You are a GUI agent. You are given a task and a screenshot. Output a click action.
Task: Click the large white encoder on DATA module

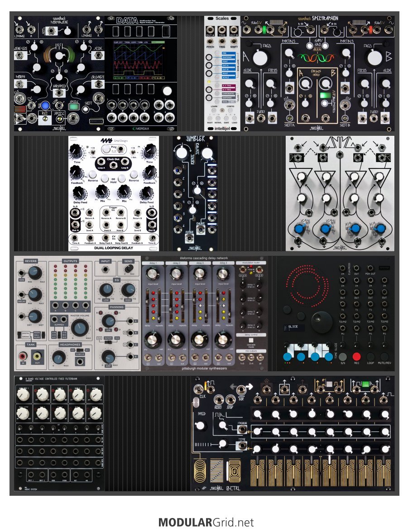(x=167, y=91)
